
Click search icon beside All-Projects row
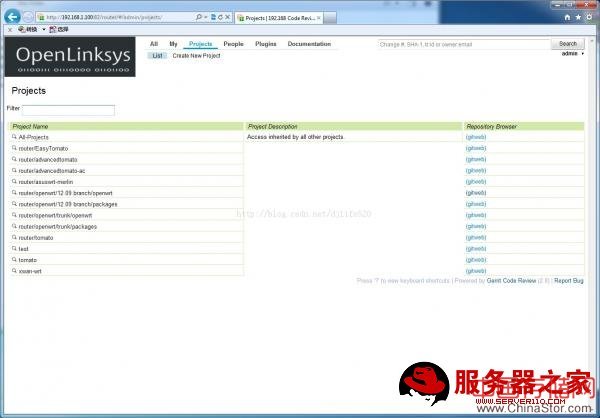pyautogui.click(x=14, y=137)
